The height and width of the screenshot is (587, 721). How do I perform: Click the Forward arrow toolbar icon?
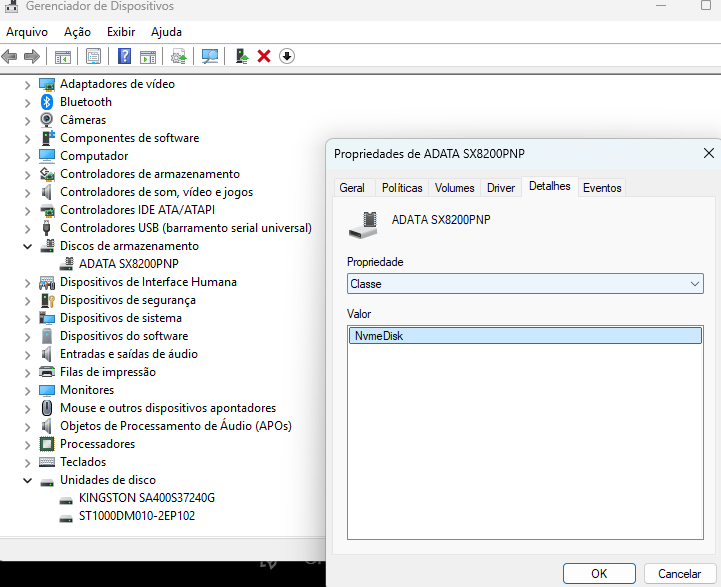32,57
